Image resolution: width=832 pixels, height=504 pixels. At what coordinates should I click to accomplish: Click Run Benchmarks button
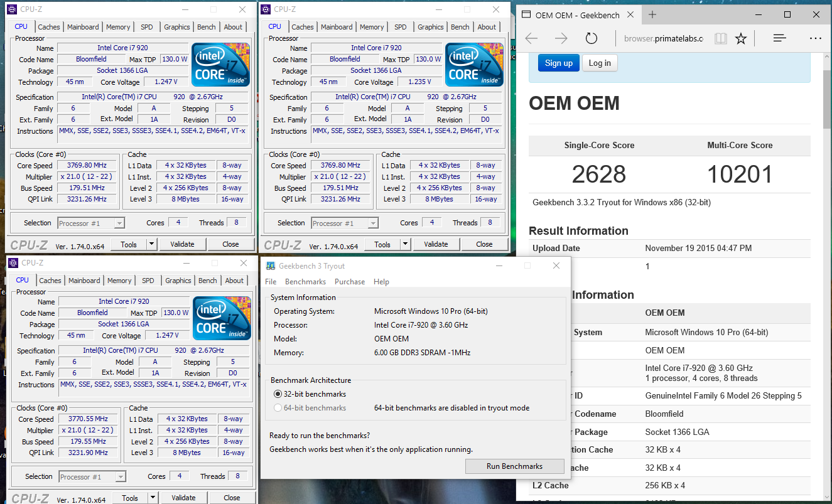[514, 466]
